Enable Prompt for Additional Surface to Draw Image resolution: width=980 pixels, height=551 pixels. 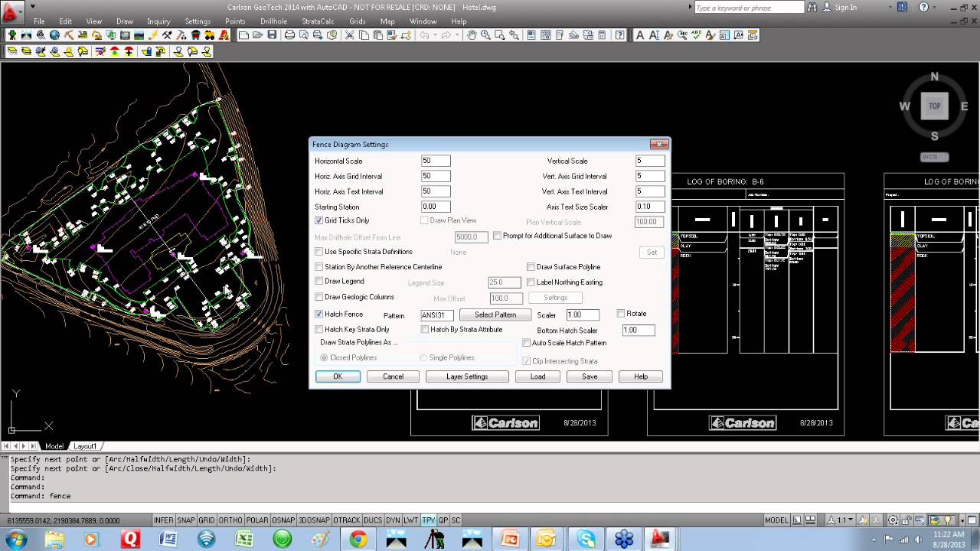click(497, 236)
